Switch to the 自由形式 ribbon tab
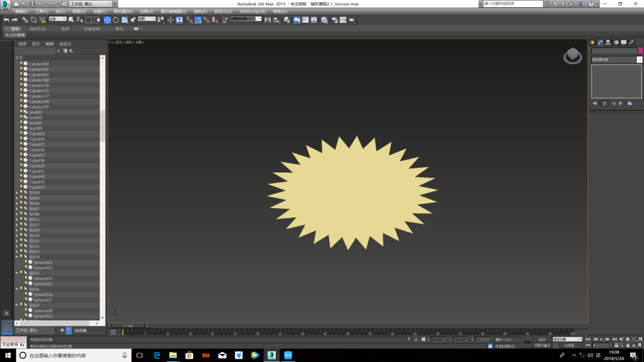The width and height of the screenshot is (644, 362). point(38,29)
